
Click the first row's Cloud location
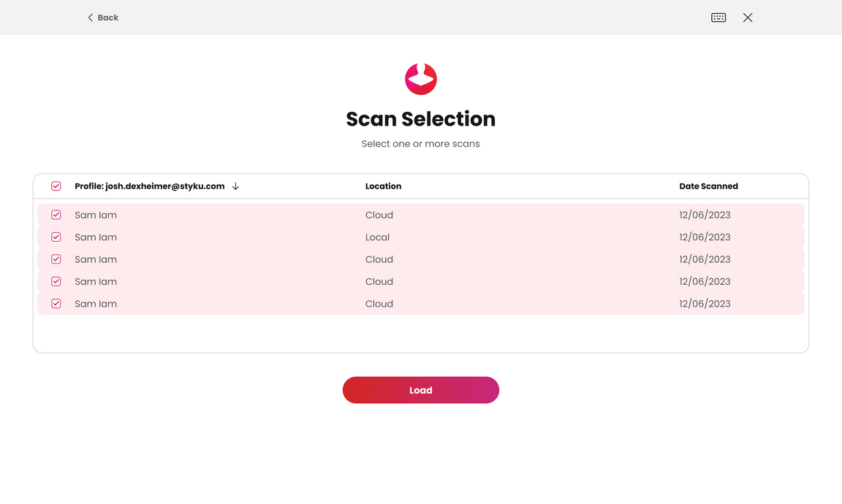(379, 215)
